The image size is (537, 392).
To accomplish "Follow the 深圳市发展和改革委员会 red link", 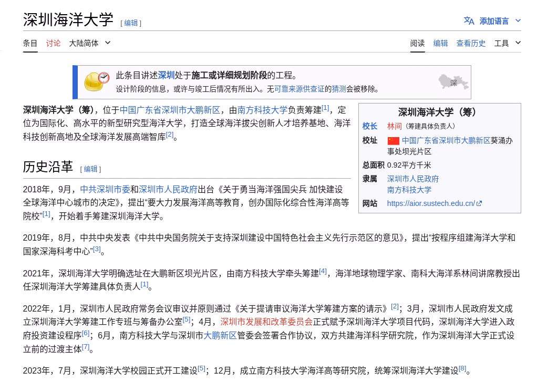I will point(266,322).
